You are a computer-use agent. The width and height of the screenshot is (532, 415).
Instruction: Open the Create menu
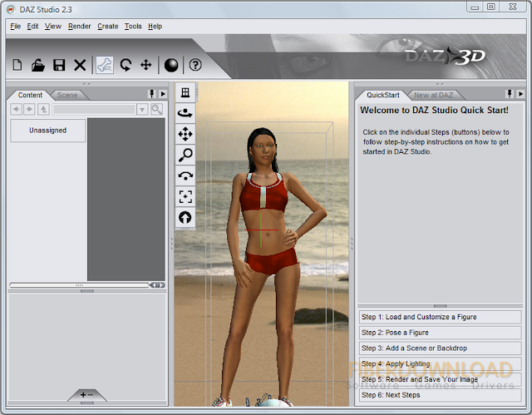tap(108, 26)
